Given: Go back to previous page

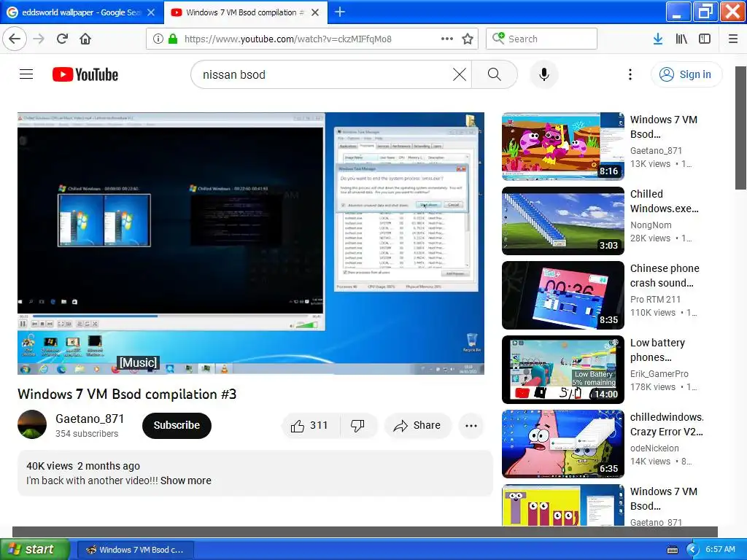Looking at the screenshot, I should click(x=15, y=39).
